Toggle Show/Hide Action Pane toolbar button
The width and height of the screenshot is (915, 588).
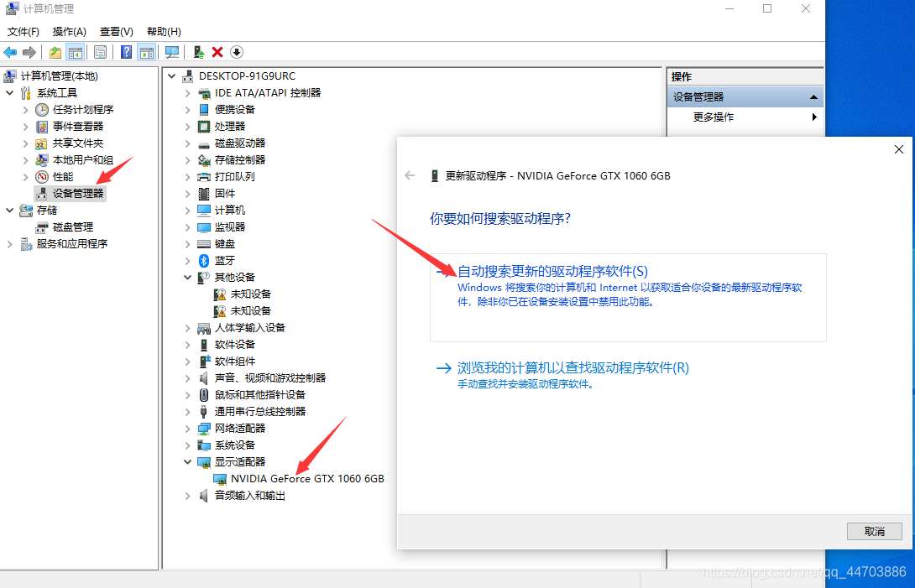(x=146, y=53)
